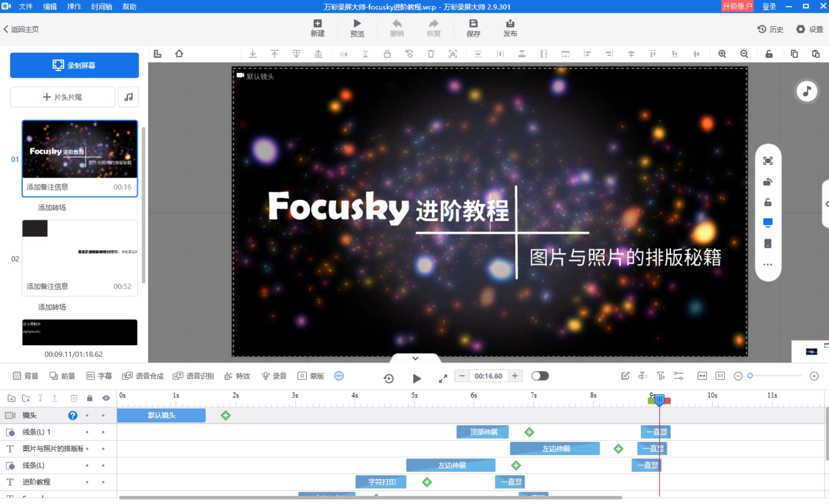Screen dimensions: 829x504
Task: Click the timeline zoom out minus icon
Action: [738, 376]
